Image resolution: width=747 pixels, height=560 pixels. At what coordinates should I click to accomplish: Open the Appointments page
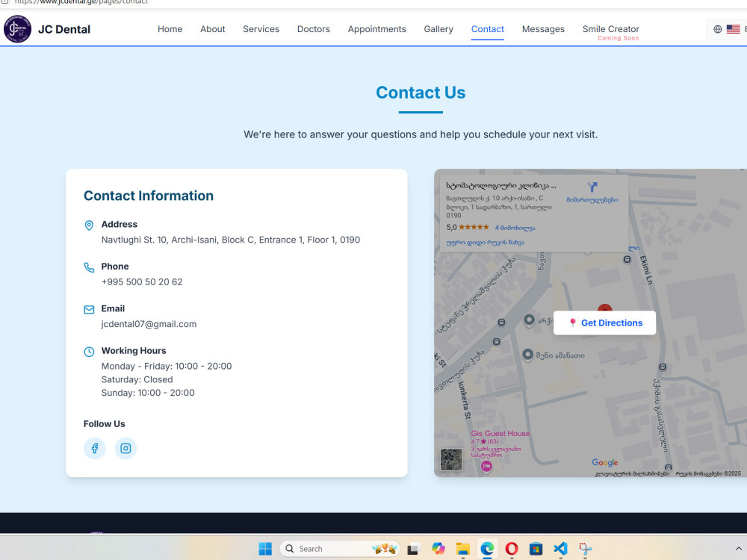click(376, 29)
